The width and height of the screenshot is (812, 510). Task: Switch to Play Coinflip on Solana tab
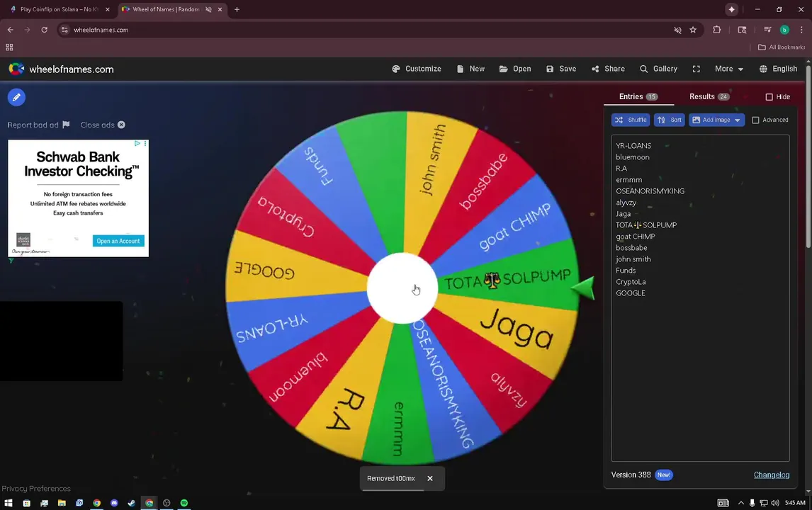click(x=59, y=9)
